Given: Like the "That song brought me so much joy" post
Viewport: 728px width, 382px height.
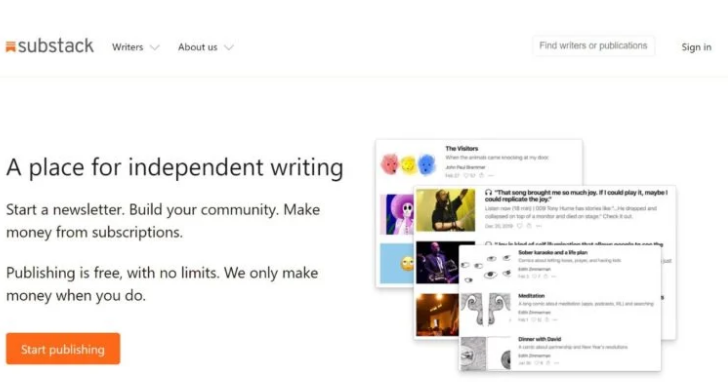Looking at the screenshot, I should click(520, 226).
